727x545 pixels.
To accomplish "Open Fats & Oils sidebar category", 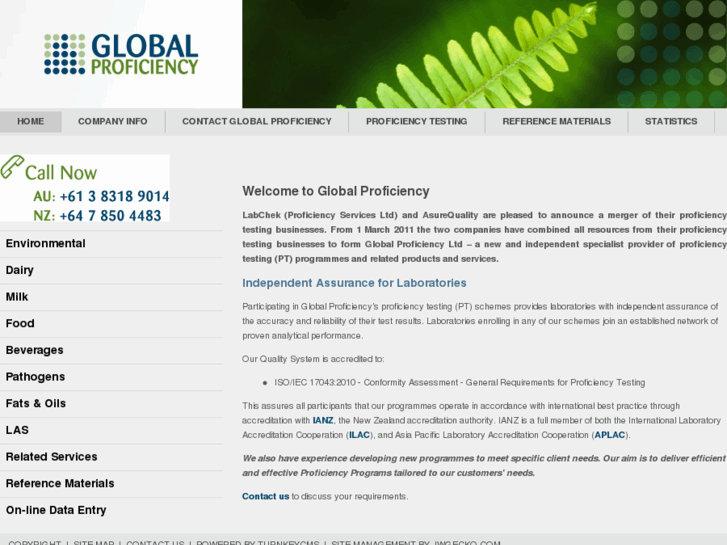I will [x=111, y=404].
